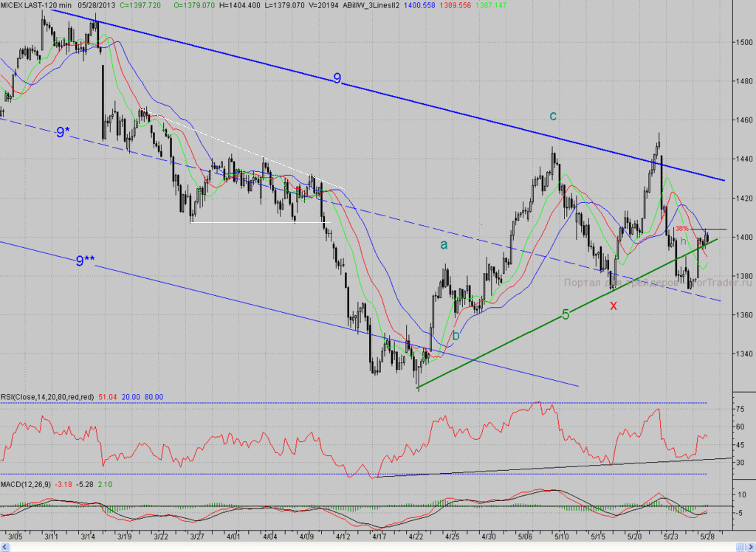
Task: Click the teal wave label c
Action: click(x=553, y=116)
